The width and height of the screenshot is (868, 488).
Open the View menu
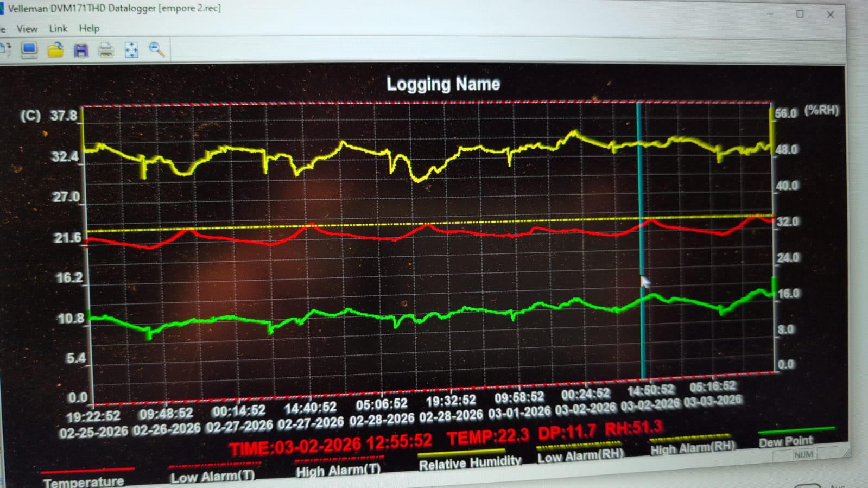click(x=27, y=29)
